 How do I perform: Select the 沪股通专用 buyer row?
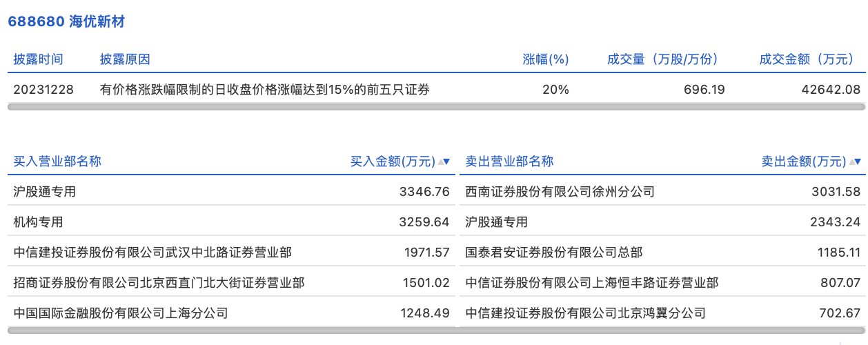pos(45,191)
